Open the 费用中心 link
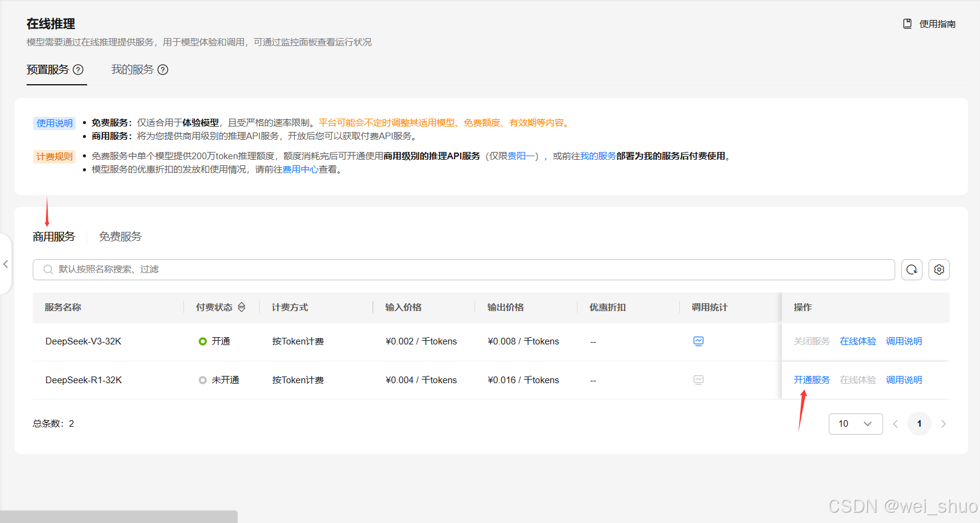Screen dimensions: 980x523 (x=300, y=169)
